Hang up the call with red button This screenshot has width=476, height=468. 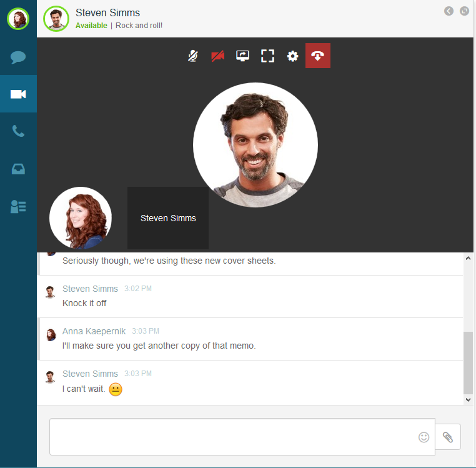coord(318,56)
